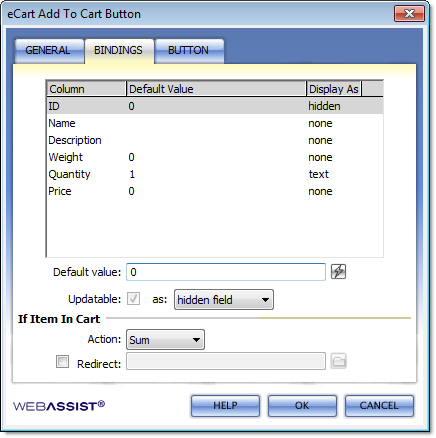Click the Default Value column header
This screenshot has width=436, height=438.
coord(216,89)
